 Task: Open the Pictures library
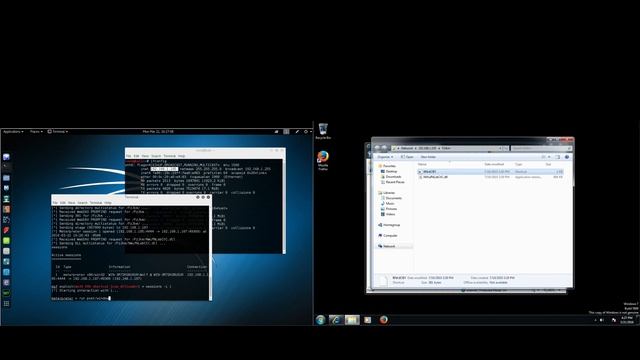click(389, 209)
